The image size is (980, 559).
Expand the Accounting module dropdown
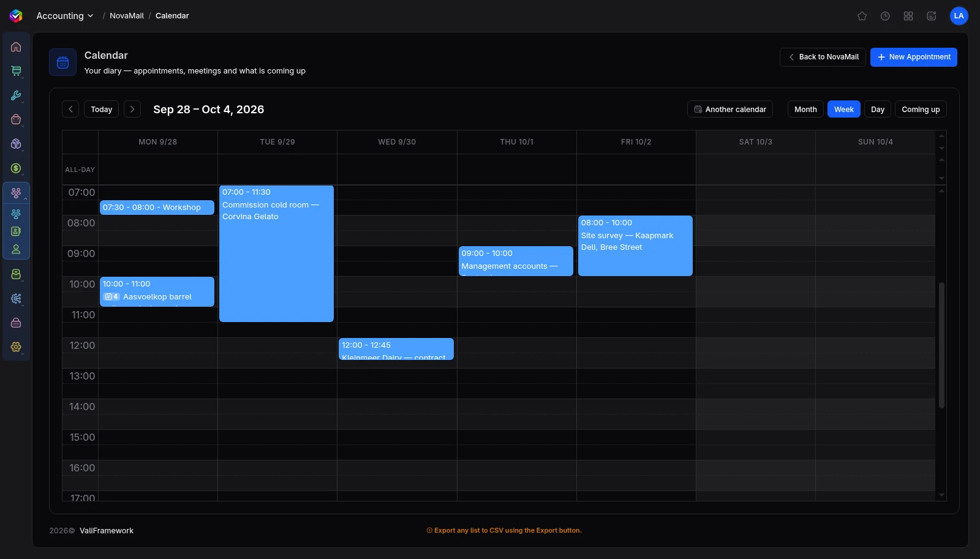[65, 16]
